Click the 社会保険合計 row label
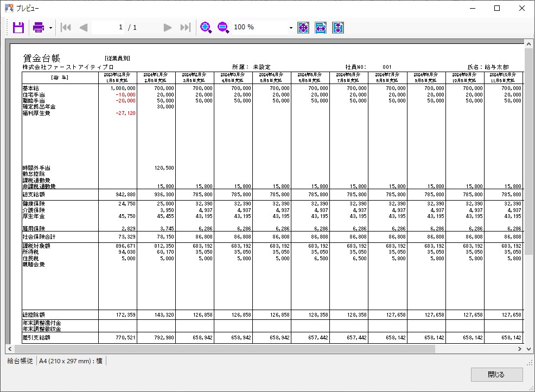The image size is (535, 392). pos(39,236)
